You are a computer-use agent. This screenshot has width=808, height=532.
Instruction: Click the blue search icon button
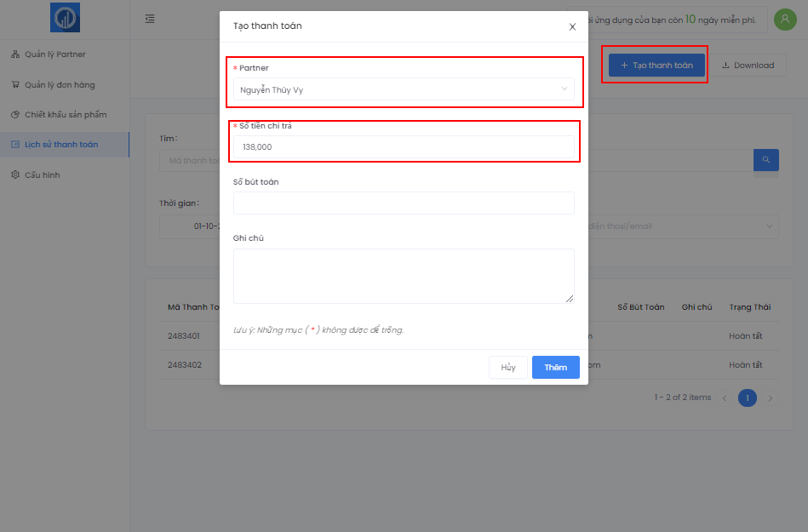pos(765,160)
